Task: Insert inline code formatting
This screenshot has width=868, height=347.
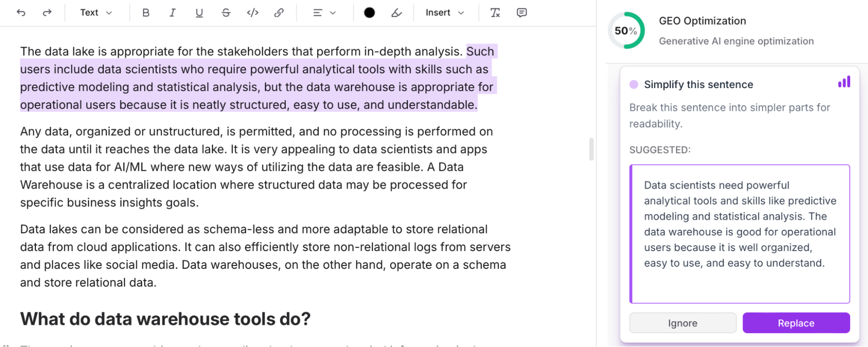Action: click(253, 13)
